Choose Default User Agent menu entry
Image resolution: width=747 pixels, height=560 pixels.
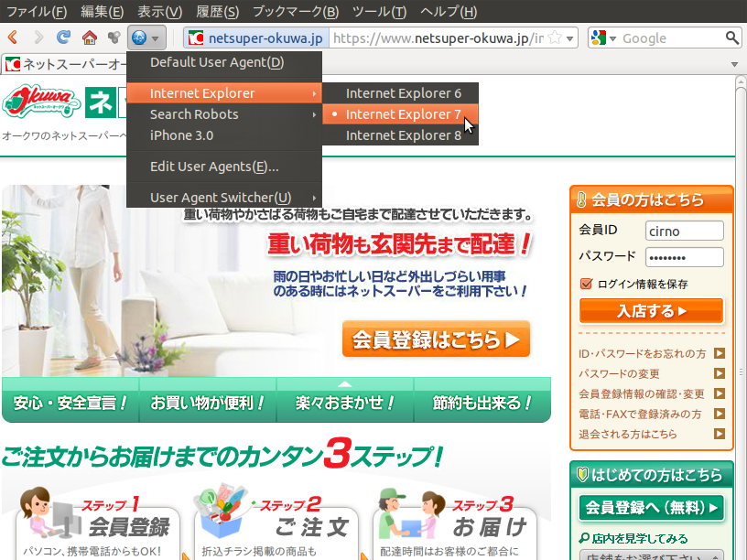(x=217, y=63)
